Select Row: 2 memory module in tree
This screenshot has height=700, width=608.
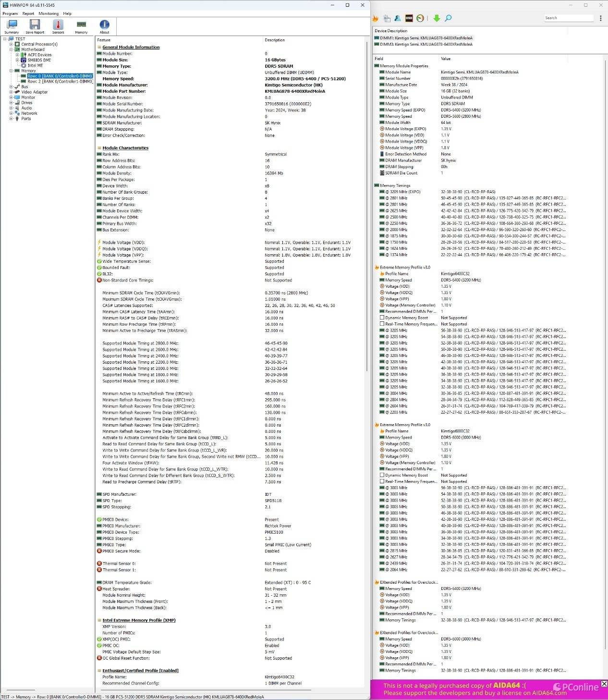click(x=59, y=81)
